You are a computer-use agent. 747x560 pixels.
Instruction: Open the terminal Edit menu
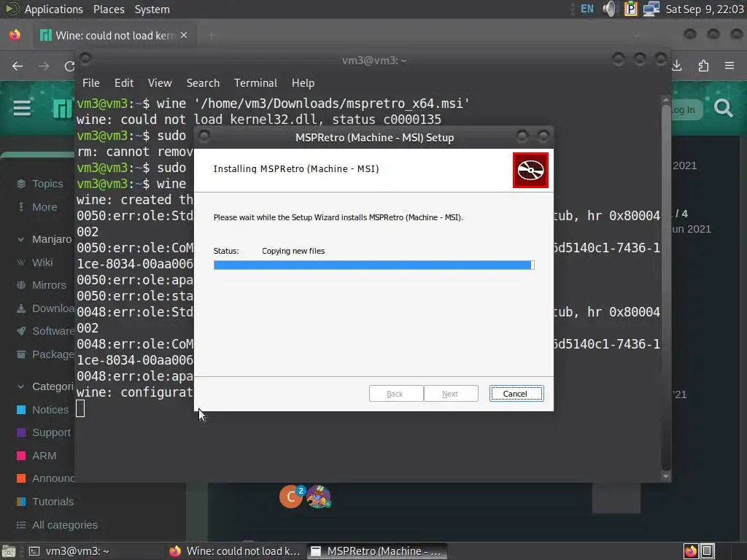(x=124, y=83)
